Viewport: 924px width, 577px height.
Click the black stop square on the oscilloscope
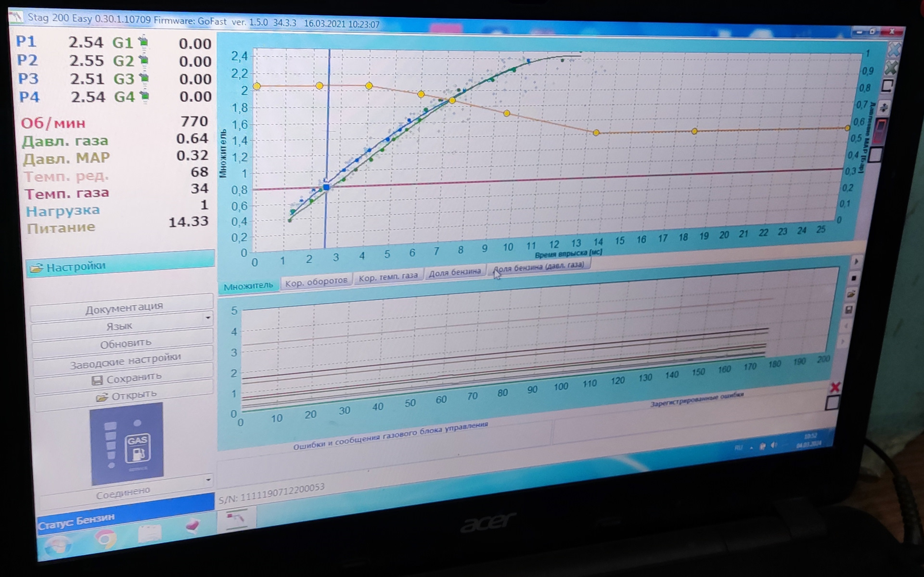(854, 278)
